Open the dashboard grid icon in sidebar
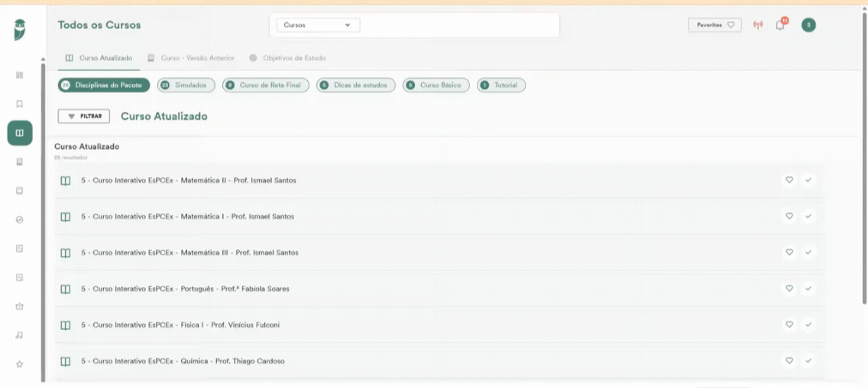 point(19,76)
